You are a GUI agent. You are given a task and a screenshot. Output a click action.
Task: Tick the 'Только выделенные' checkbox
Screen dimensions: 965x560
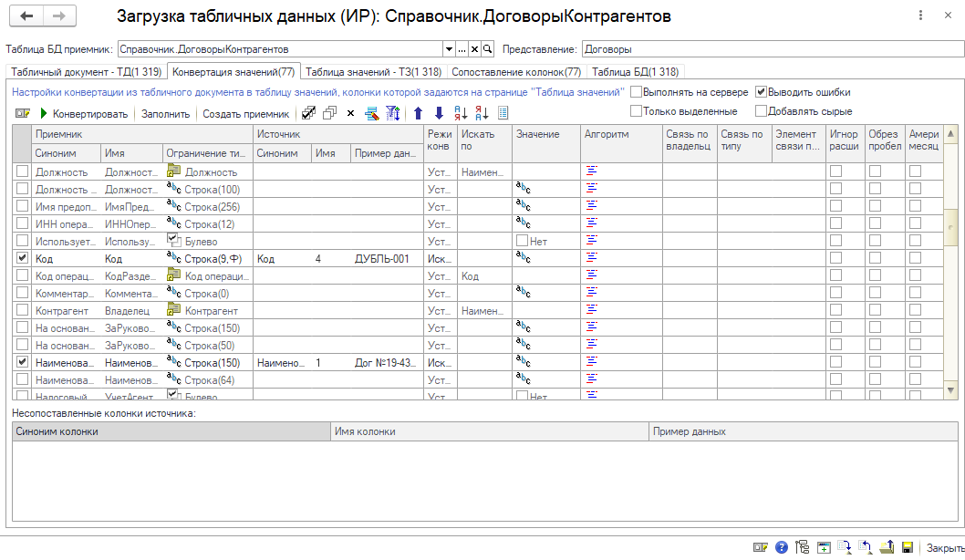click(637, 111)
